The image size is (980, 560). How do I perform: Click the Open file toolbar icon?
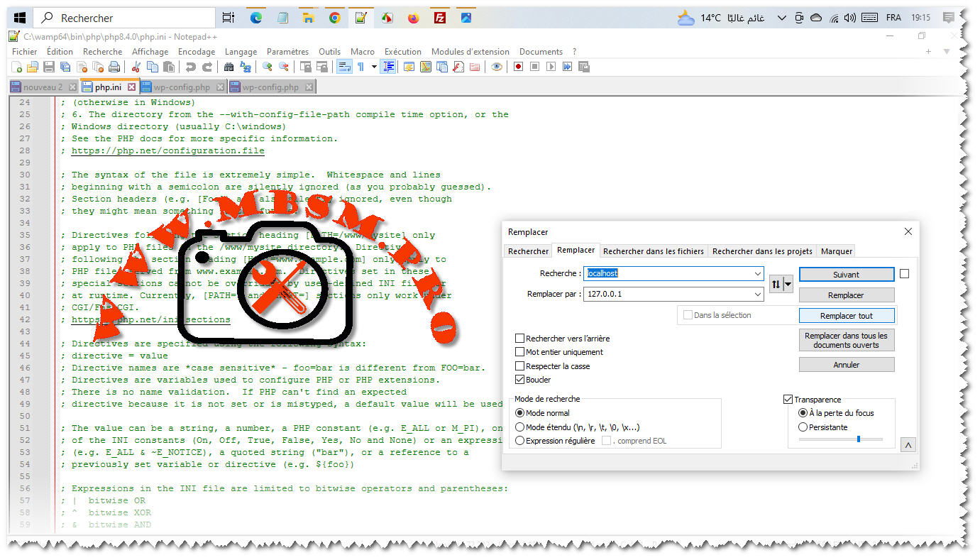pos(33,67)
